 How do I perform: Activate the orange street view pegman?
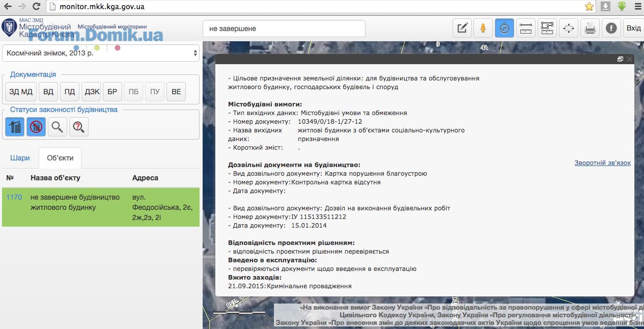(483, 29)
